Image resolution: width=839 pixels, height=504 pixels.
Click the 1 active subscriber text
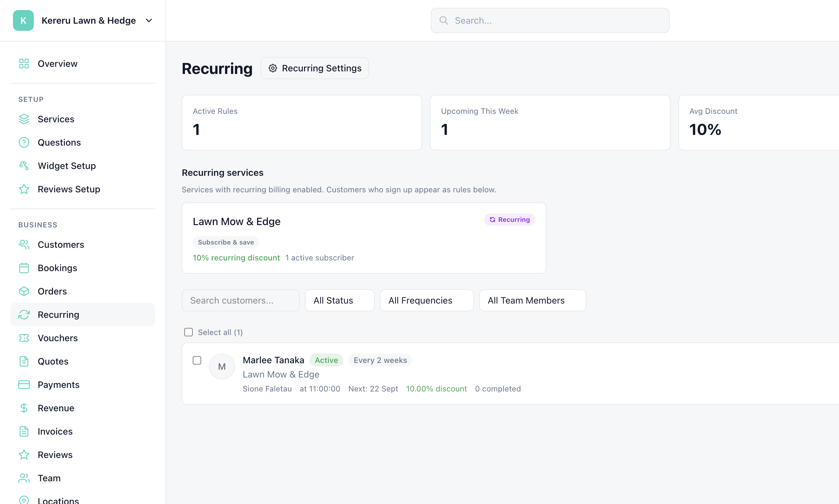coord(320,258)
